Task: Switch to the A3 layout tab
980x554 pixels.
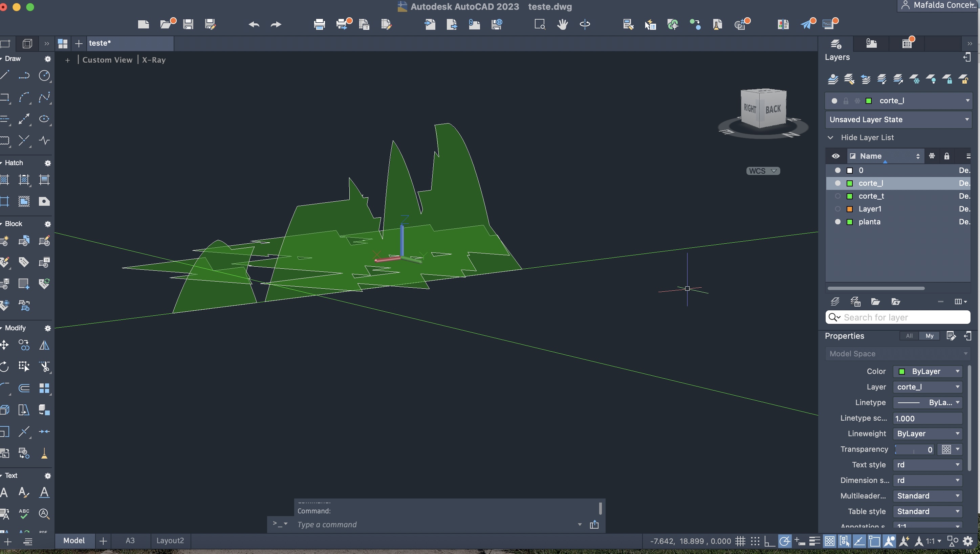Action: 130,541
